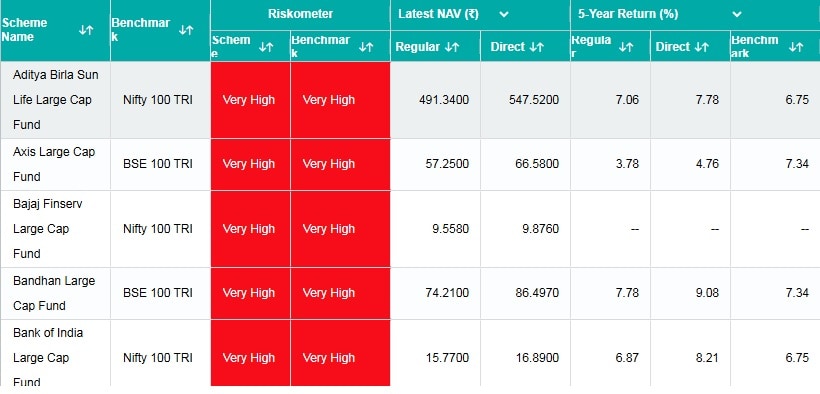The image size is (820, 394).
Task: Select regular NAV 491.3400
Action: click(444, 100)
